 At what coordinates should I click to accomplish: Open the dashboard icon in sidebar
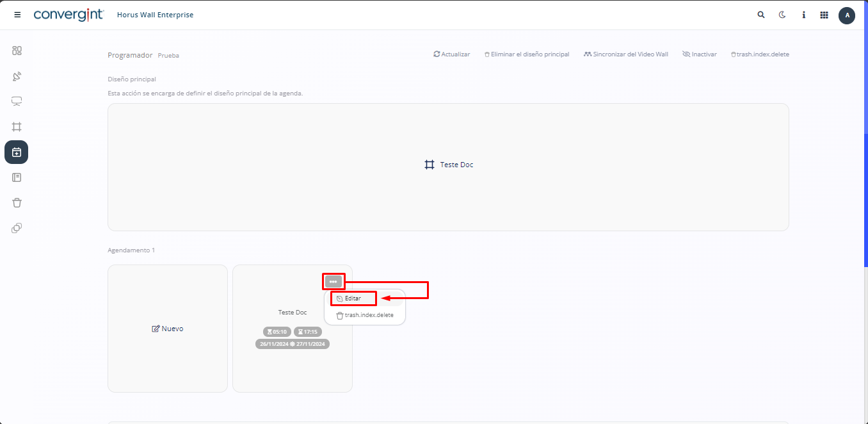pos(17,51)
